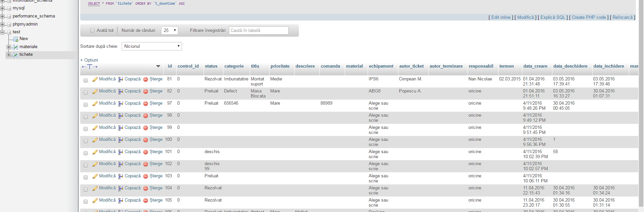Tick the checkbox for row id 99
Image resolution: width=644 pixels, height=212 pixels.
click(86, 129)
